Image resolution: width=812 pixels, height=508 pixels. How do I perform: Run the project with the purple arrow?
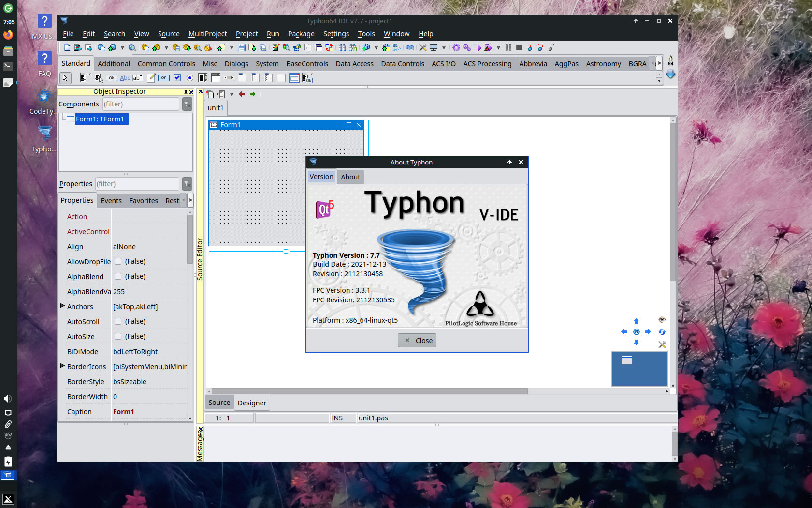pyautogui.click(x=478, y=47)
